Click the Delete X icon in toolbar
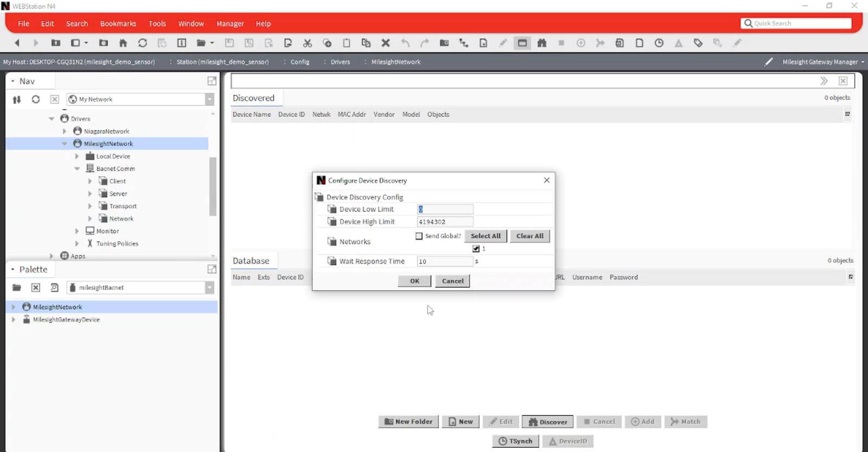 [386, 43]
